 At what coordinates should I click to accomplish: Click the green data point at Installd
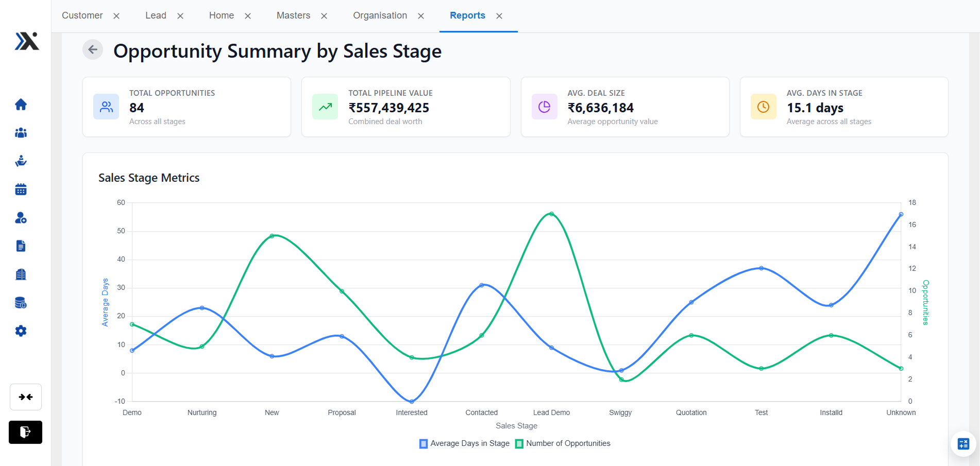(831, 335)
